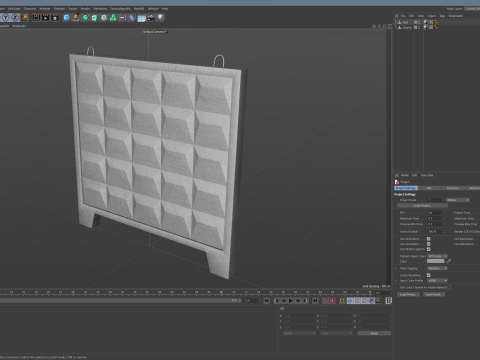Click second object's orange selection tag
The height and width of the screenshot is (360, 480).
(x=436, y=27)
